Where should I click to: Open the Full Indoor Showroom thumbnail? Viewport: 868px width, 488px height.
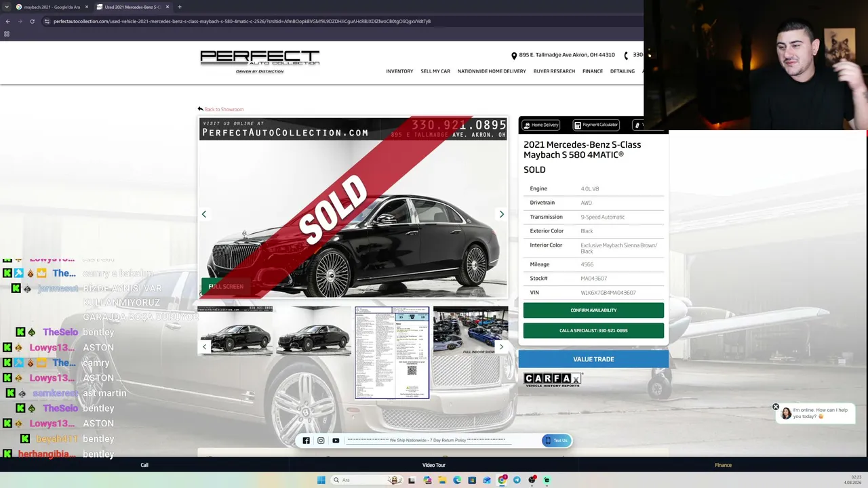point(471,330)
